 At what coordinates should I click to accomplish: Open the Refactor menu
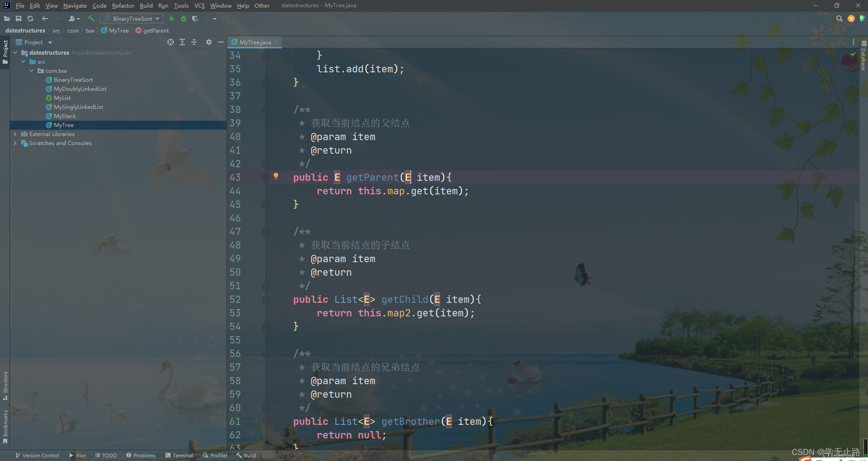[123, 5]
